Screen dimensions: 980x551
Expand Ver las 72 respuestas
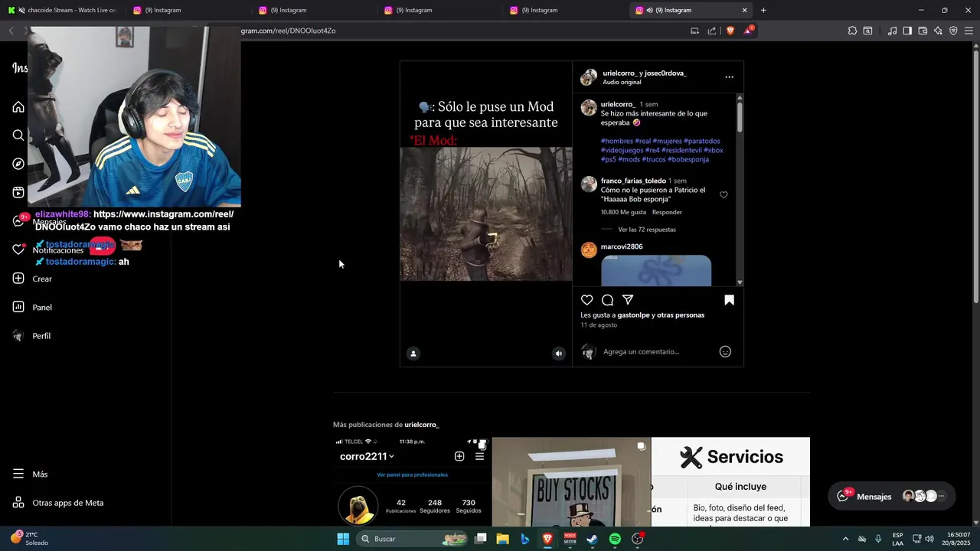pos(647,230)
